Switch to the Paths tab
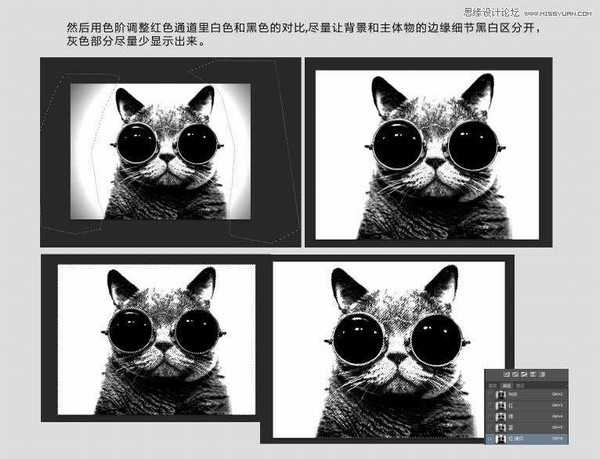Viewport: 600px width, 459px height. tap(518, 385)
